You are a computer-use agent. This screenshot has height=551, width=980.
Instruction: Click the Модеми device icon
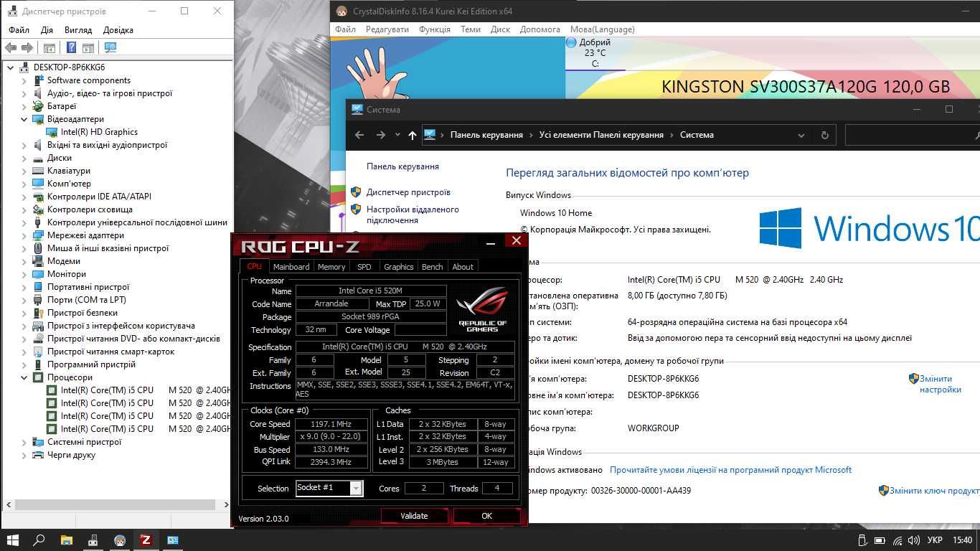(x=38, y=261)
